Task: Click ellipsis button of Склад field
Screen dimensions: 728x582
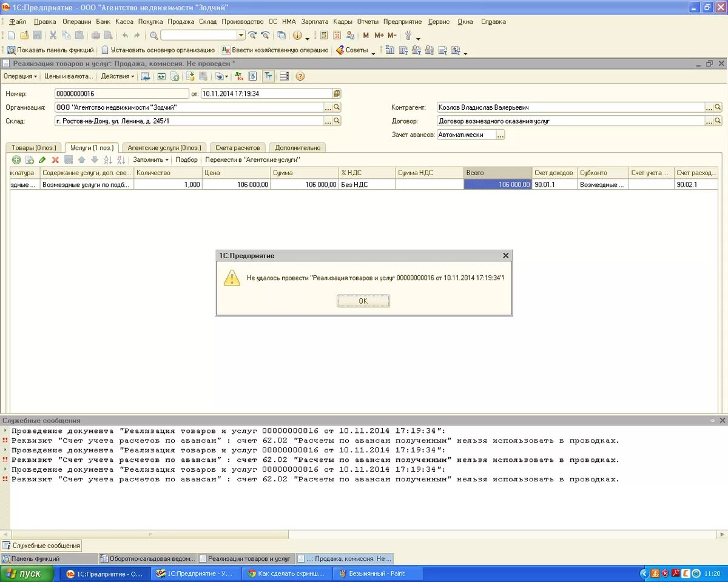Action: coord(328,121)
